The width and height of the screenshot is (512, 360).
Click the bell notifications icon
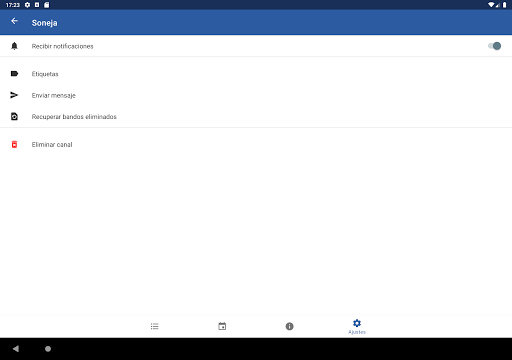[14, 46]
